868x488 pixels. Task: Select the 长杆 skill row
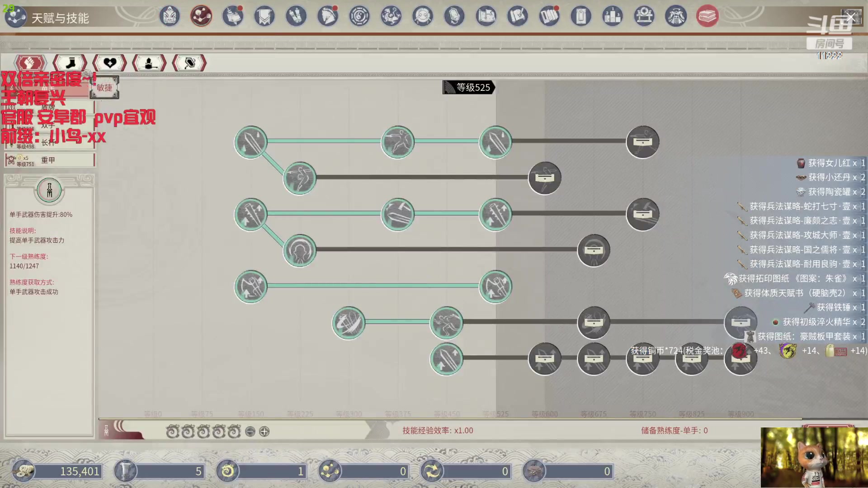50,143
